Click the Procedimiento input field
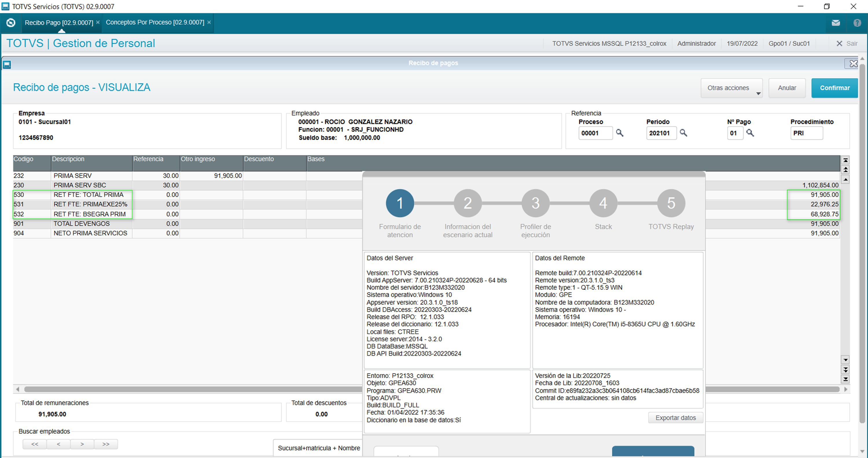Image resolution: width=868 pixels, height=458 pixels. 806,133
